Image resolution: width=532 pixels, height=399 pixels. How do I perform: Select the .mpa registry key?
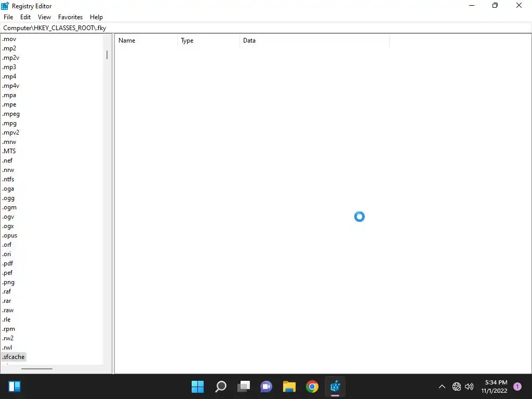[x=9, y=96]
